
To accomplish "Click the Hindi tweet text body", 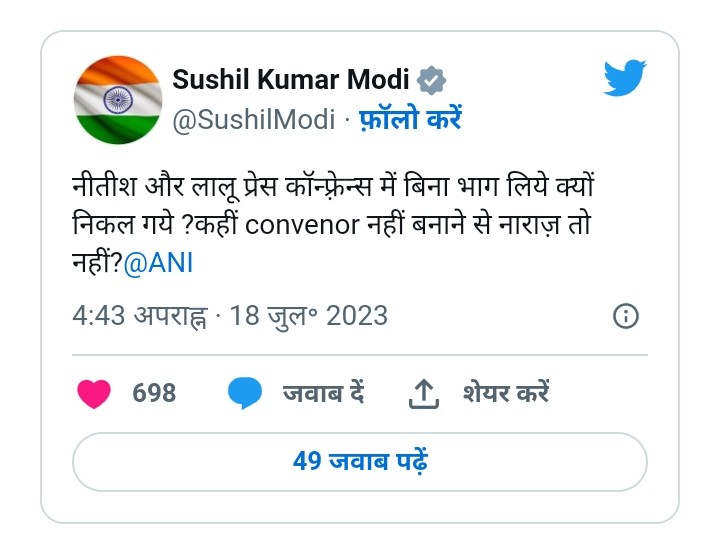I will point(333,225).
